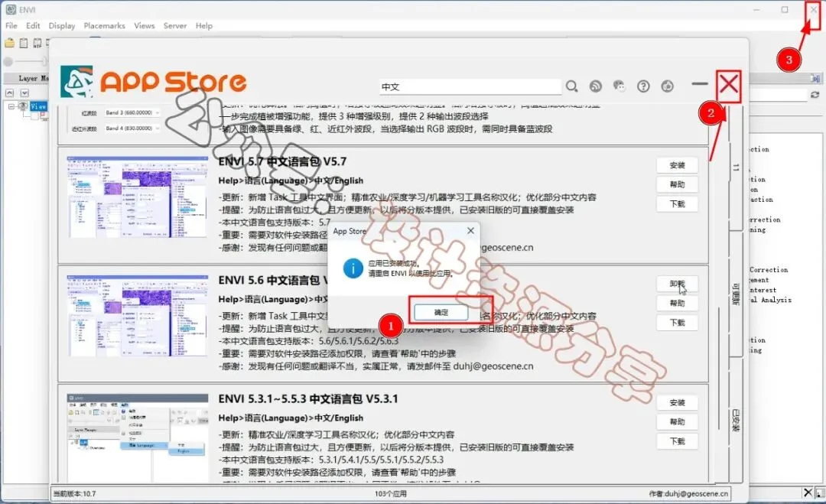Click the thumbs-up like icon
This screenshot has width=826, height=504.
tap(668, 86)
